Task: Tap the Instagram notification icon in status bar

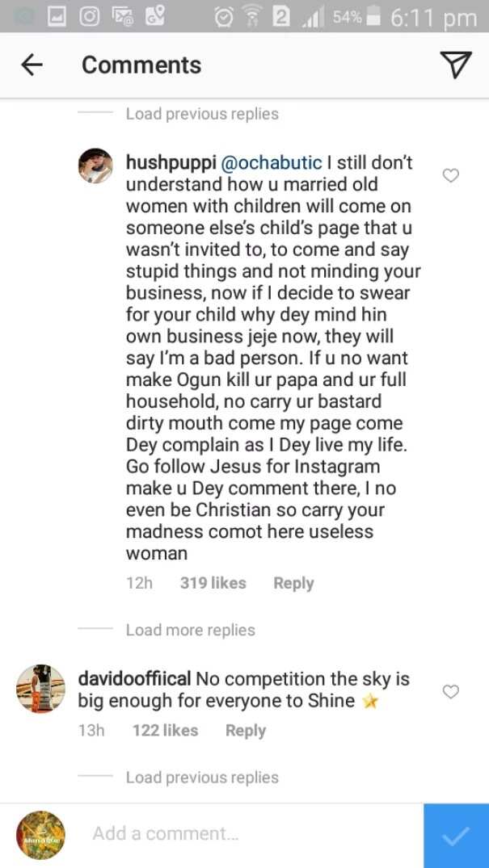Action: [91, 17]
